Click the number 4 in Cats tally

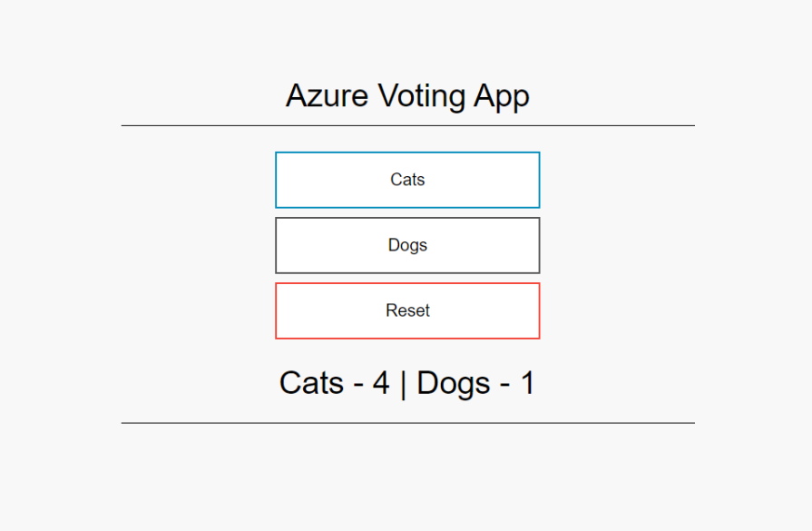coord(380,383)
